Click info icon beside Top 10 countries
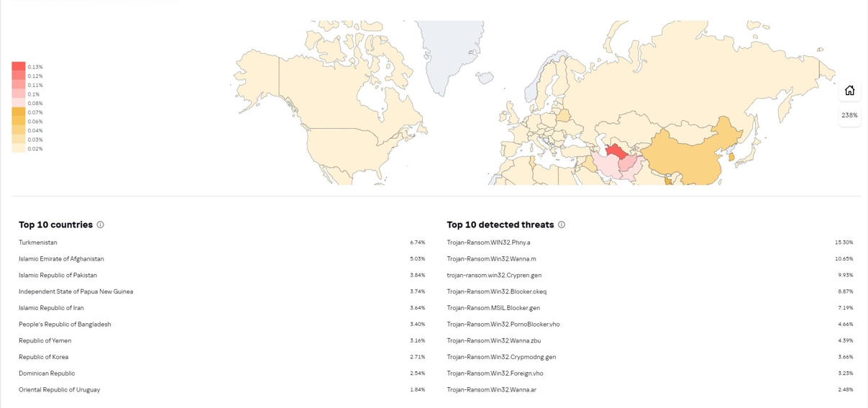The width and height of the screenshot is (868, 408). click(x=100, y=225)
